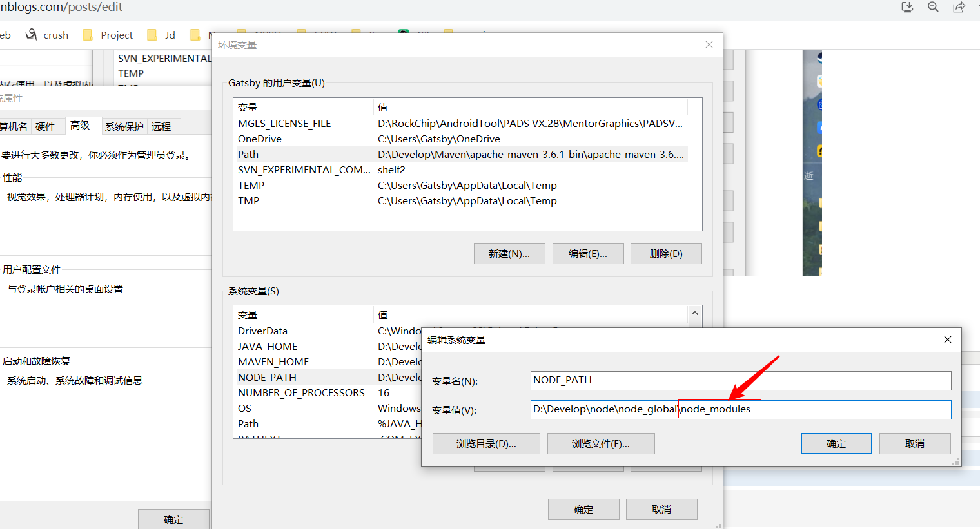980x529 pixels.
Task: Click the browser zoom magnifier icon
Action: coord(933,7)
